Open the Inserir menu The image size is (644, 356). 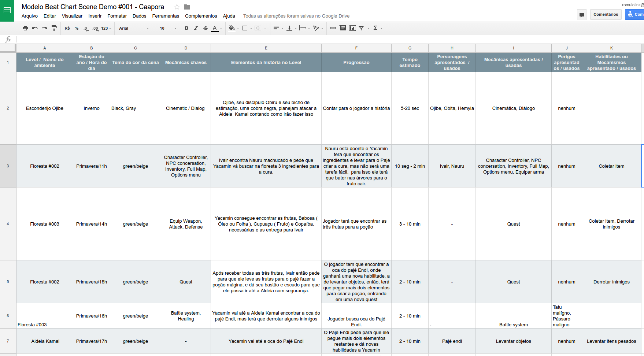pos(95,16)
